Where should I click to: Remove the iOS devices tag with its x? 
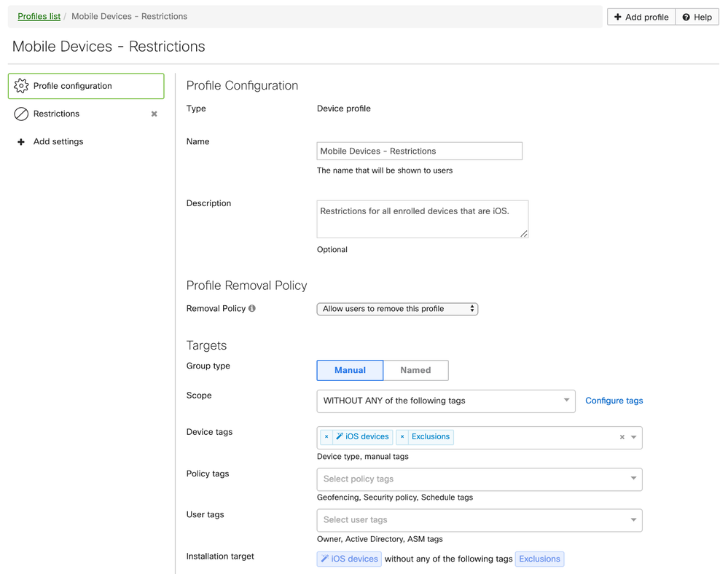[x=326, y=437]
